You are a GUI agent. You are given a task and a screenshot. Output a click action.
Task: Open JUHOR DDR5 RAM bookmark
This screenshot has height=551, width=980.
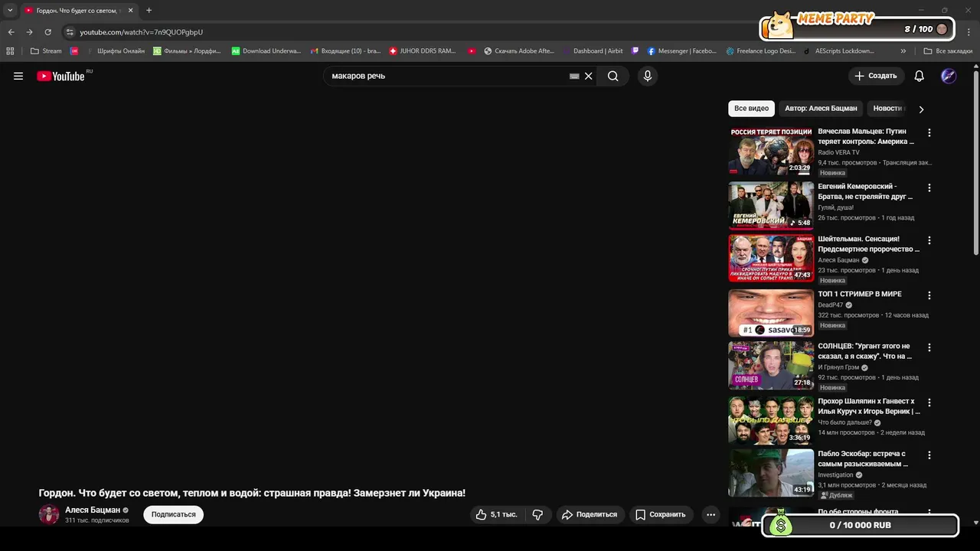422,51
